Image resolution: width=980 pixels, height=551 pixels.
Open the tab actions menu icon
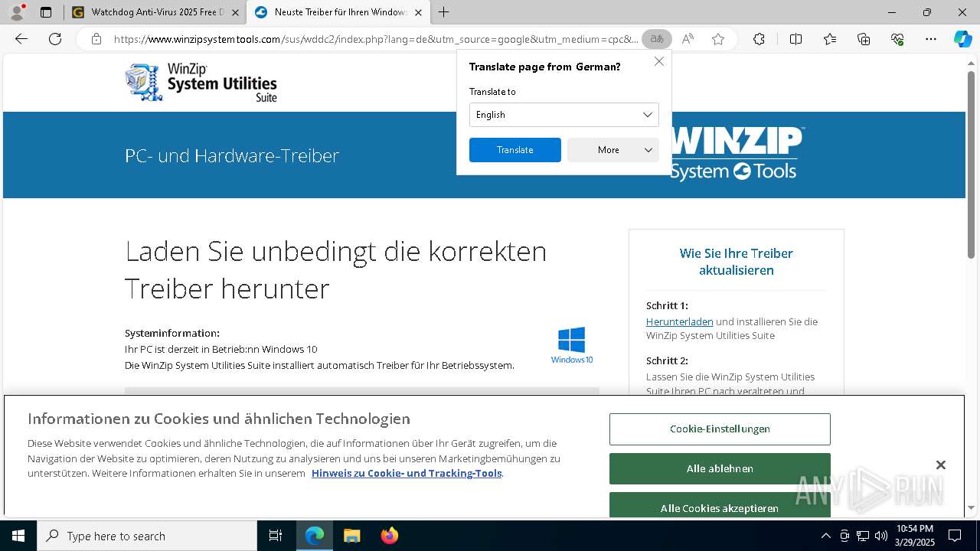pyautogui.click(x=46, y=12)
